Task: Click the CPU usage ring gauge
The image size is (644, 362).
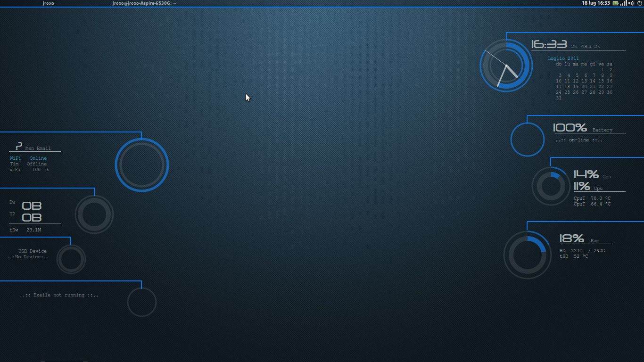Action: pyautogui.click(x=551, y=186)
